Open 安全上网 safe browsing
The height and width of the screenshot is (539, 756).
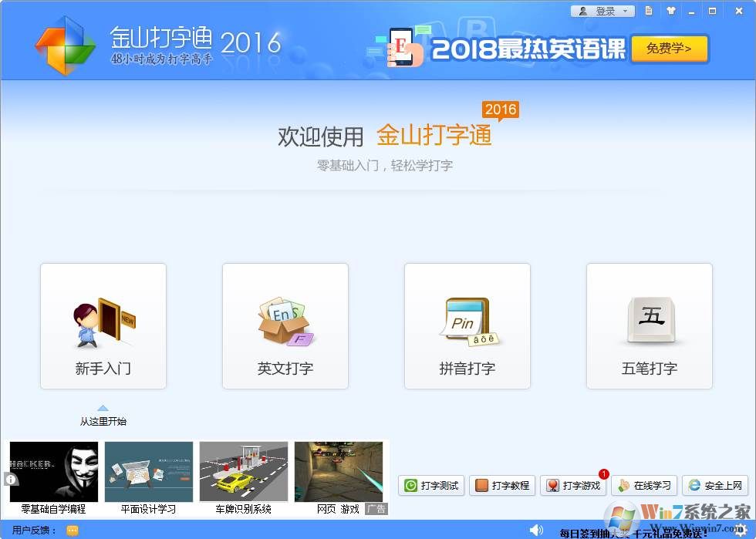(715, 486)
